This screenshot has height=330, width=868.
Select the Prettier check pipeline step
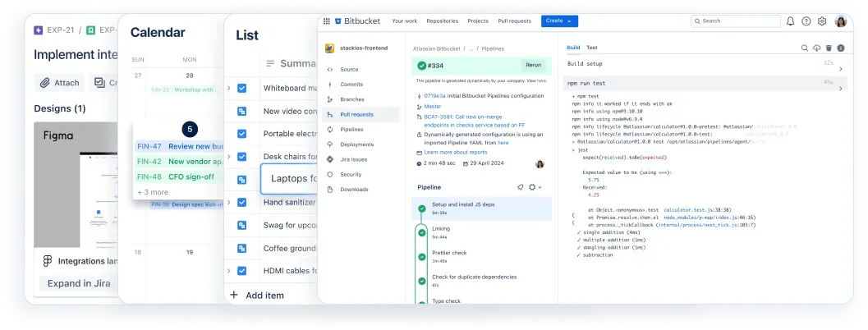click(481, 256)
